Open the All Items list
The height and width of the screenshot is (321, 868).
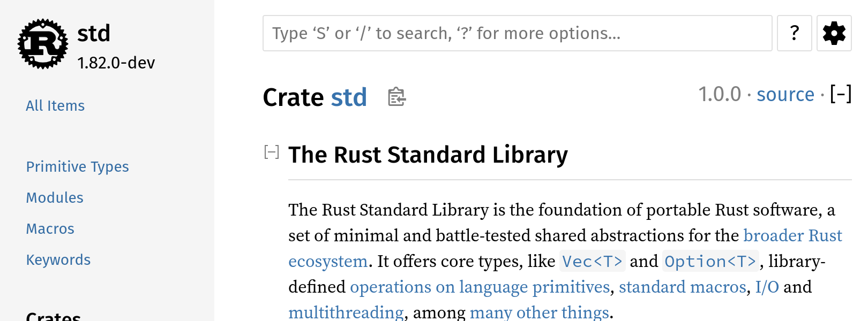55,106
